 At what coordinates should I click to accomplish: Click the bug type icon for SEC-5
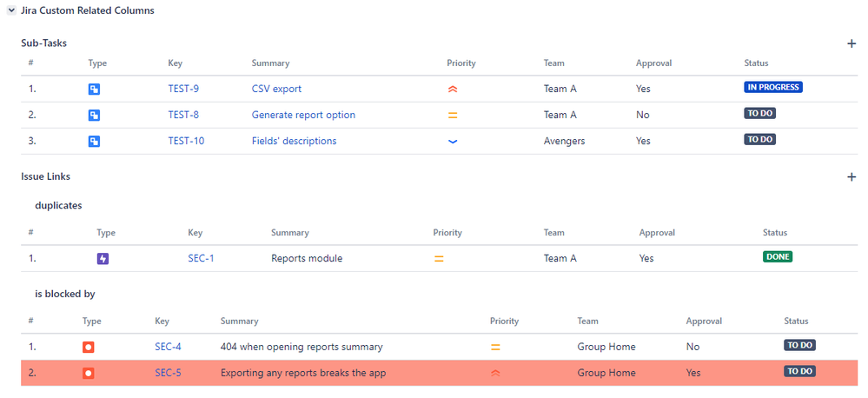tap(88, 373)
